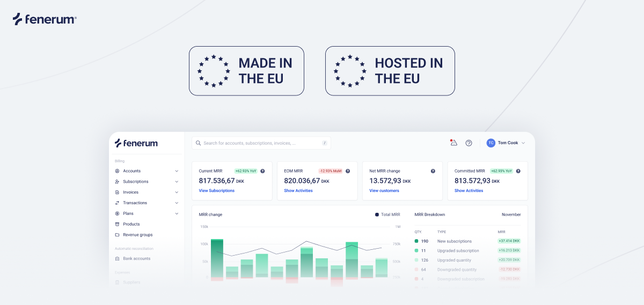Click the View Subscriptions link
The height and width of the screenshot is (305, 644).
[x=217, y=191]
